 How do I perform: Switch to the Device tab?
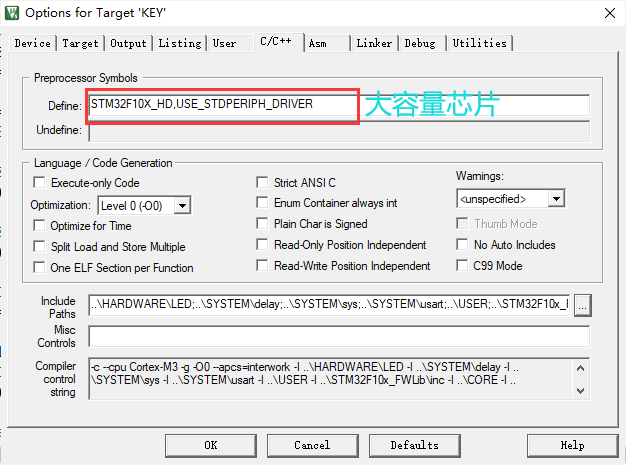[x=33, y=43]
